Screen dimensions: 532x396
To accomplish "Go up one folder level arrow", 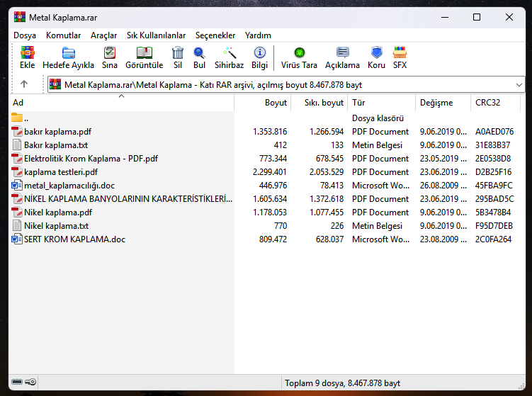I will coord(24,84).
